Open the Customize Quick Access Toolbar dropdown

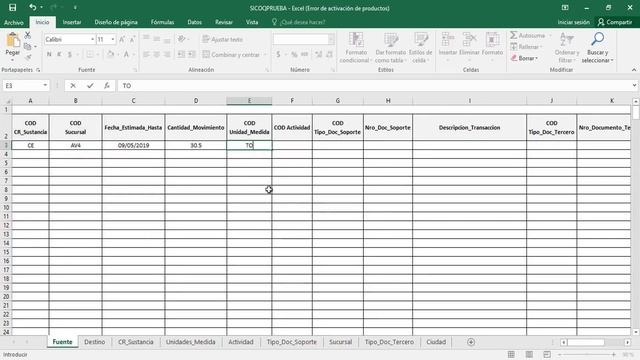point(75,8)
